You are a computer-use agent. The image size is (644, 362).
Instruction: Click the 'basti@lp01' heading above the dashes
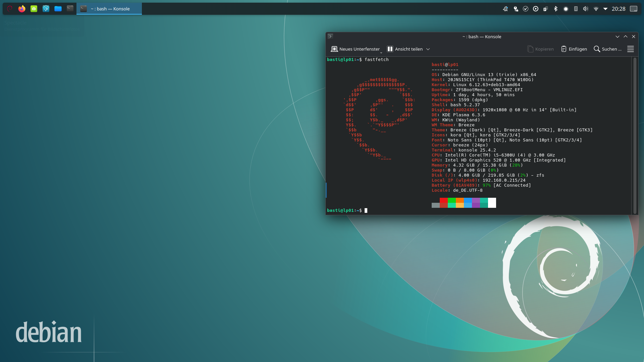coord(445,65)
